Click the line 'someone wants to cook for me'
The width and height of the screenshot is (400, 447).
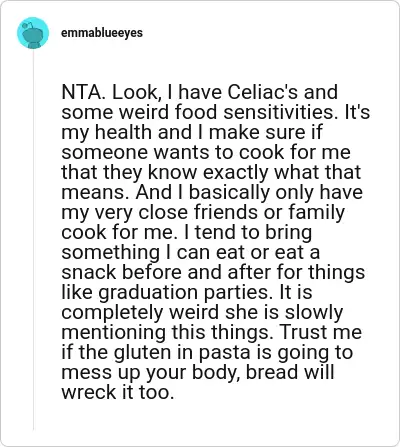click(x=206, y=152)
